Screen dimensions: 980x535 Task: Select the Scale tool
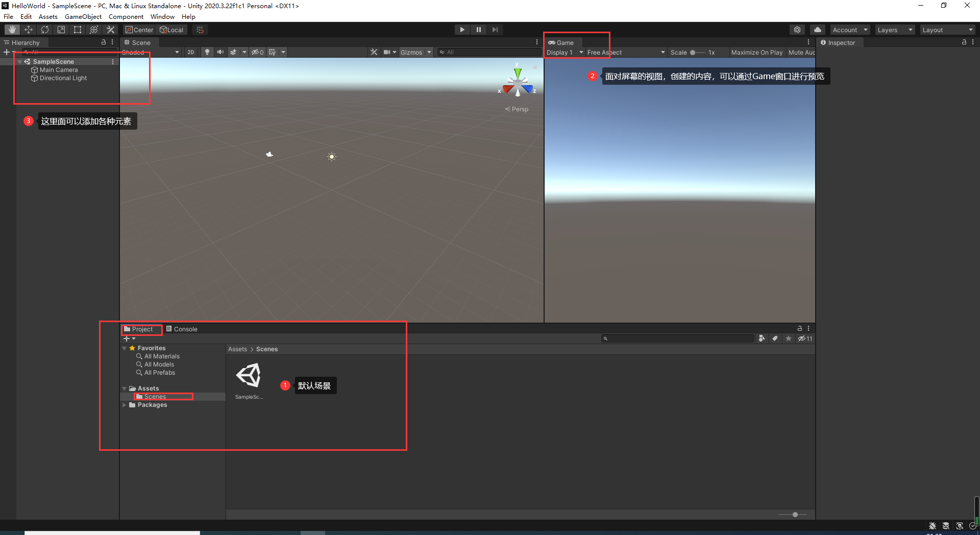click(61, 30)
